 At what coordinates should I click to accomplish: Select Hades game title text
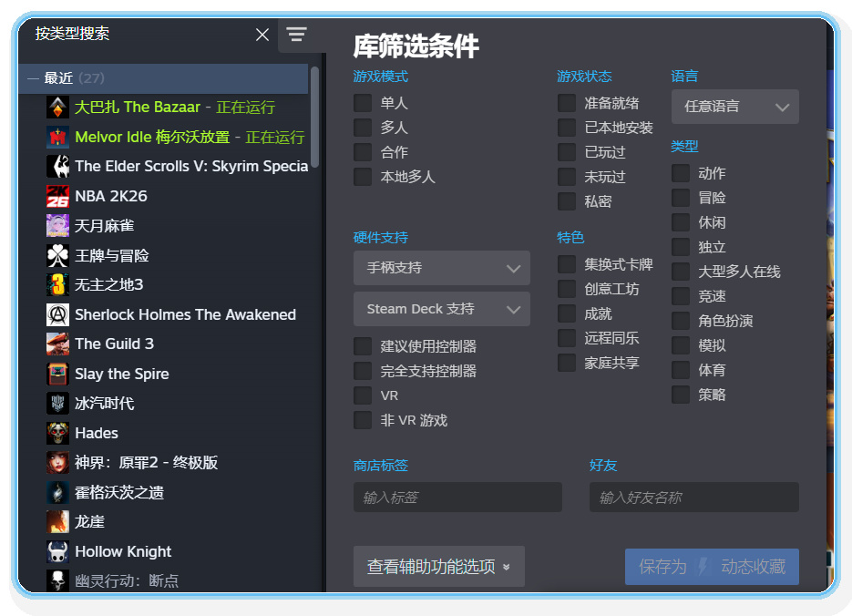(97, 433)
